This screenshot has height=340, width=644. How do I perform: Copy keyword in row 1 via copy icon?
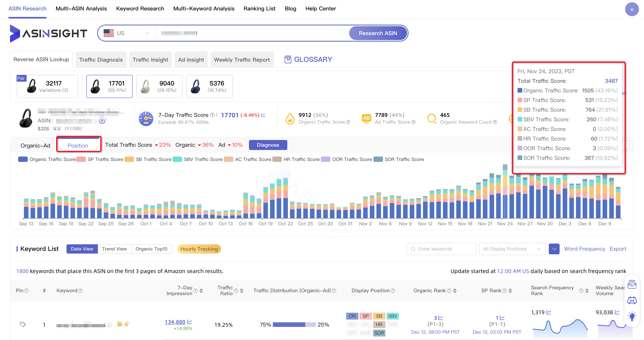(109, 325)
